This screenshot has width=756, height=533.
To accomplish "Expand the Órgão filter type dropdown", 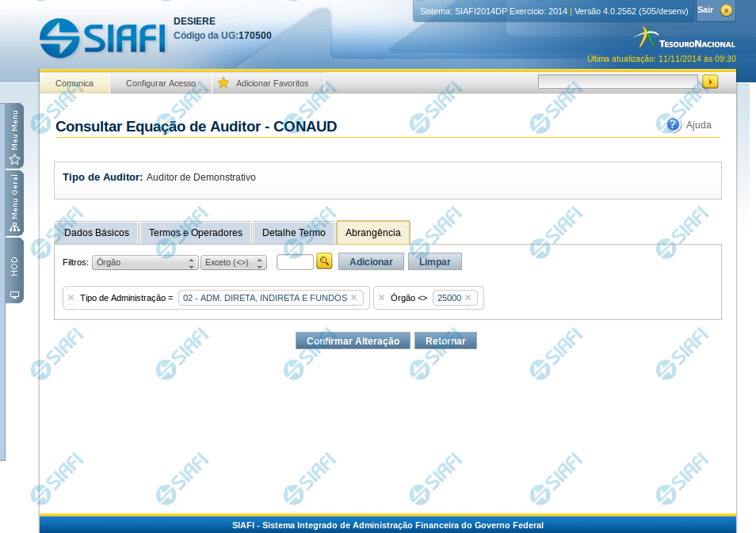I will [x=145, y=262].
